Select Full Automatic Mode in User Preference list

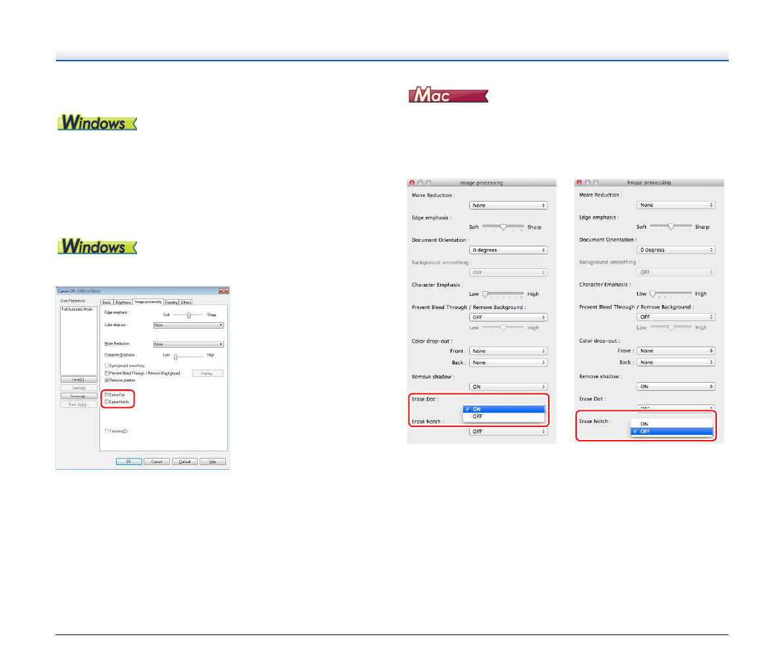click(x=76, y=309)
